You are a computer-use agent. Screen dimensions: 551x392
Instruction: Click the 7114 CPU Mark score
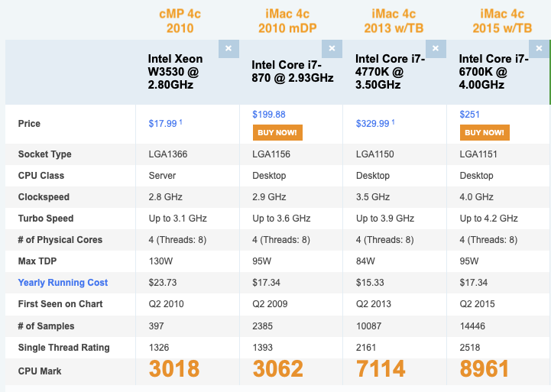pyautogui.click(x=381, y=369)
